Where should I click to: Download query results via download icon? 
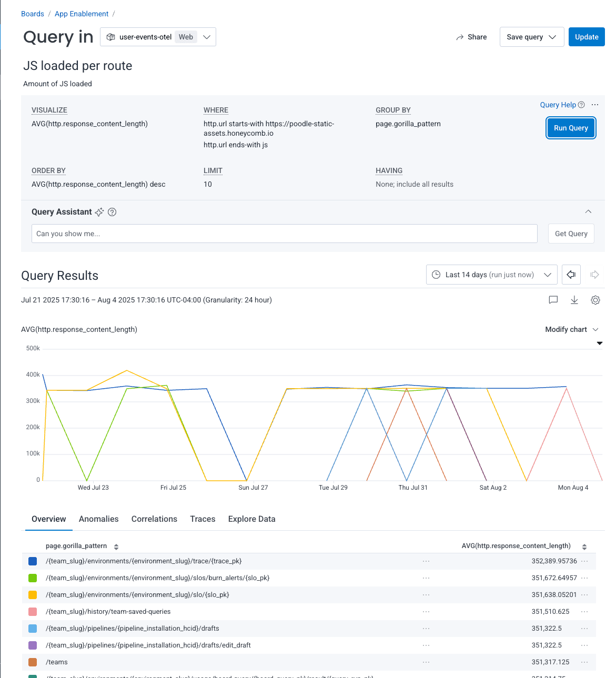click(x=574, y=300)
